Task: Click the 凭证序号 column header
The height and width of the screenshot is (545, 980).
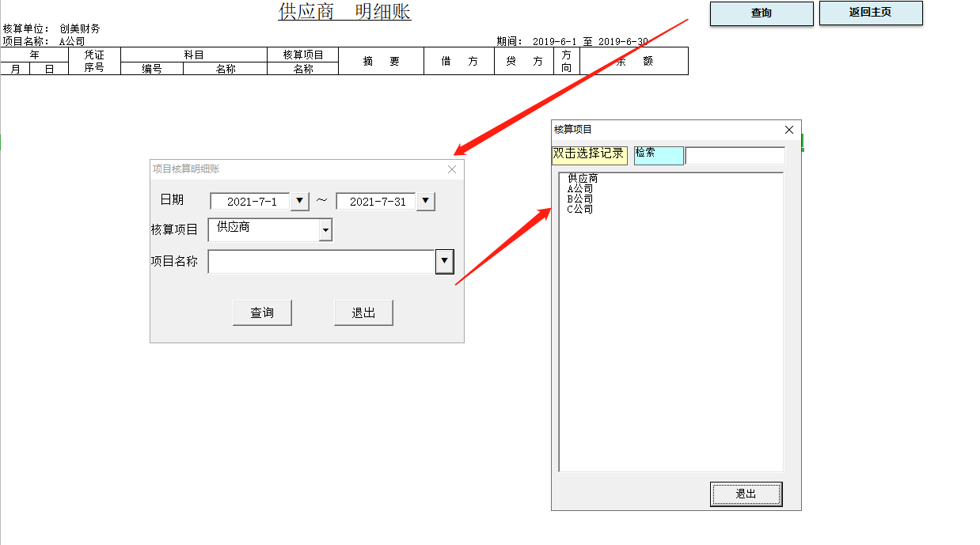Action: click(94, 62)
